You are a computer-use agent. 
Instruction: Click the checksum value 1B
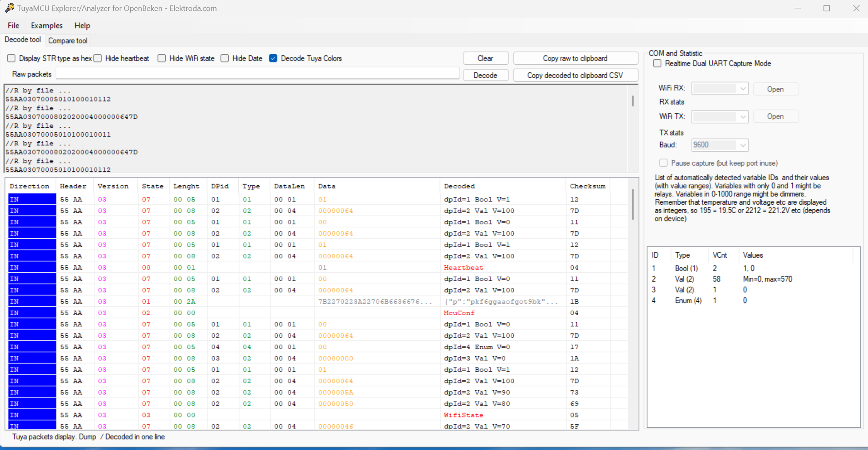[574, 301]
